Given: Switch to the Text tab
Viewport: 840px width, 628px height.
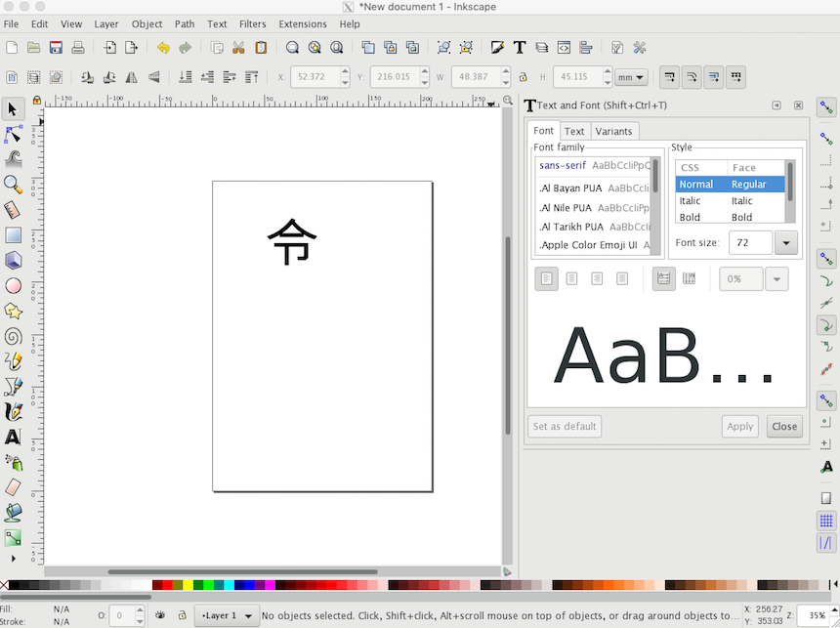Looking at the screenshot, I should pos(574,131).
